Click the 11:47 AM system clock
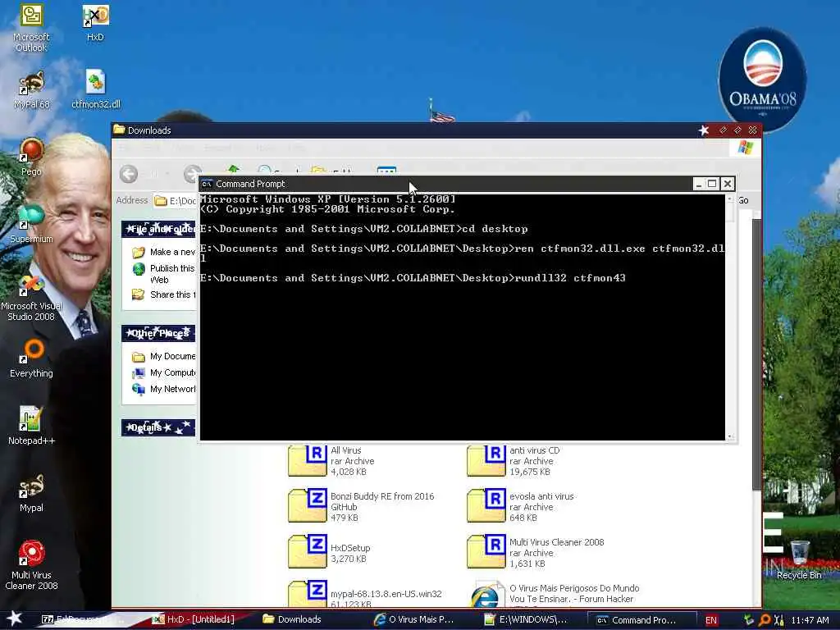840x630 pixels. pos(810,620)
